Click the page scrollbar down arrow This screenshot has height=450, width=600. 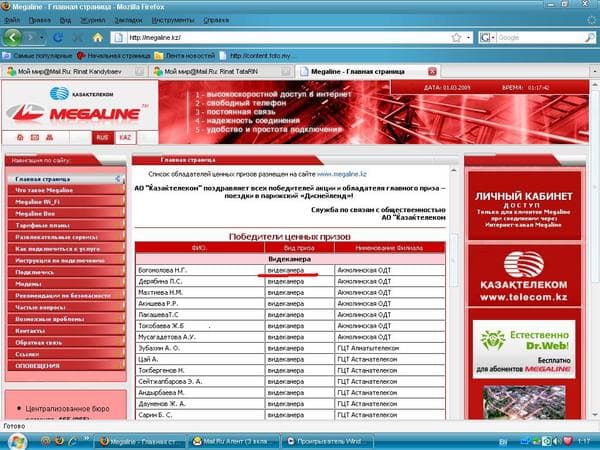595,414
